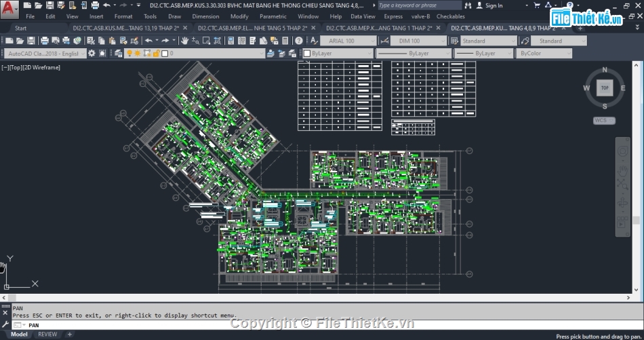This screenshot has height=340, width=644.
Task: Open the lineweight ByLayer dropdown
Action: click(x=510, y=53)
